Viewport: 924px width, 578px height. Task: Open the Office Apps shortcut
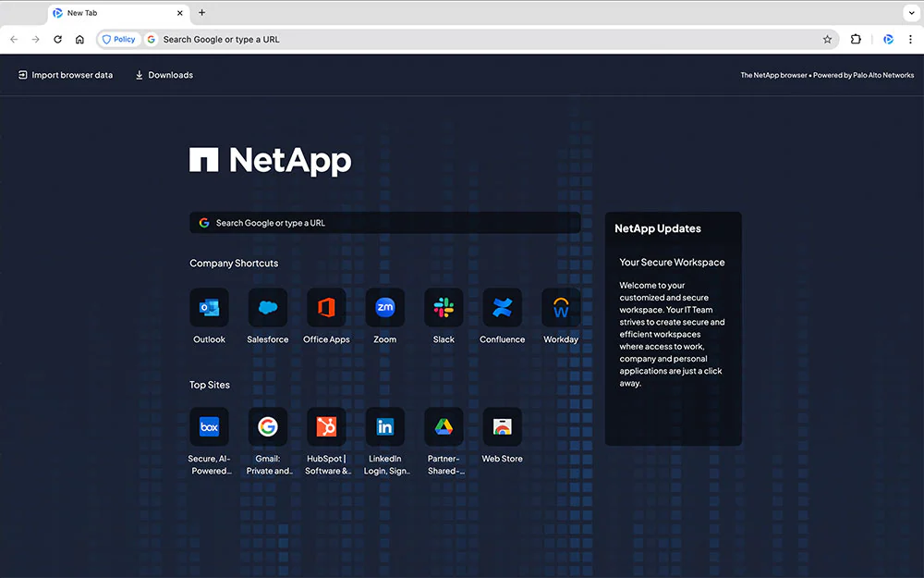tap(326, 308)
